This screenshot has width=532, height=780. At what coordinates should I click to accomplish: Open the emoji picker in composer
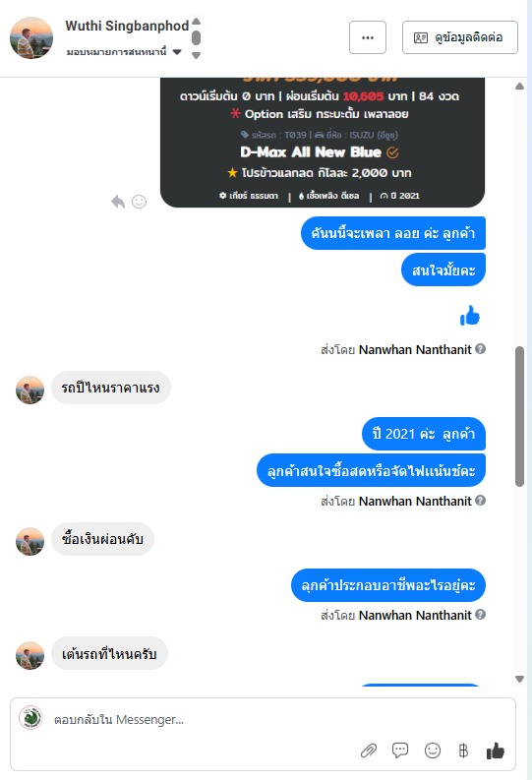pos(433,750)
